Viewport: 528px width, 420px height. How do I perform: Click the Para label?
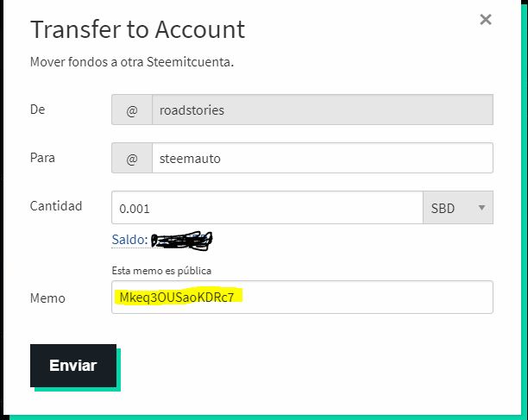42,158
